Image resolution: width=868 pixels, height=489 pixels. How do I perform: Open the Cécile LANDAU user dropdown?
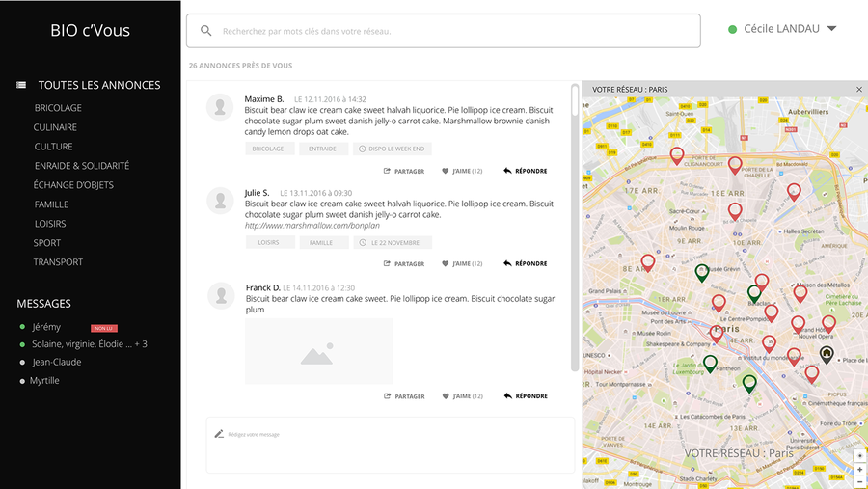click(831, 29)
